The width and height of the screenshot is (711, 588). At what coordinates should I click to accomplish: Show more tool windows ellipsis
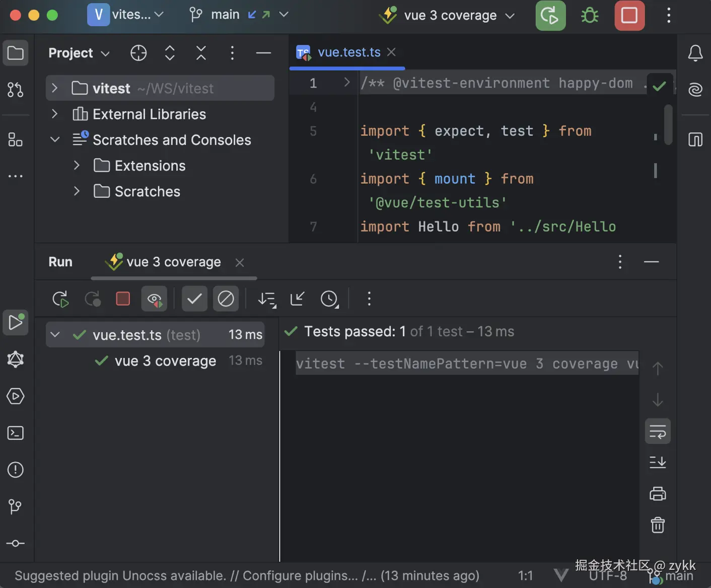click(x=16, y=176)
